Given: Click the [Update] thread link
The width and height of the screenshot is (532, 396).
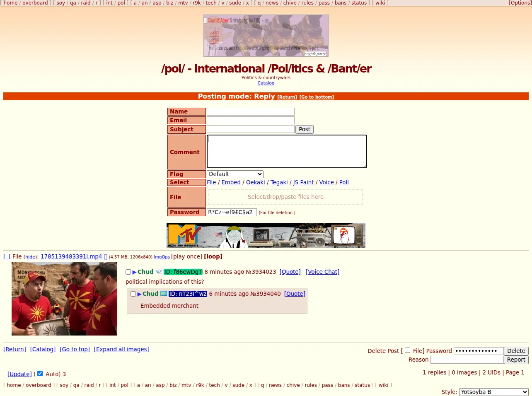Looking at the screenshot, I should [x=19, y=374].
